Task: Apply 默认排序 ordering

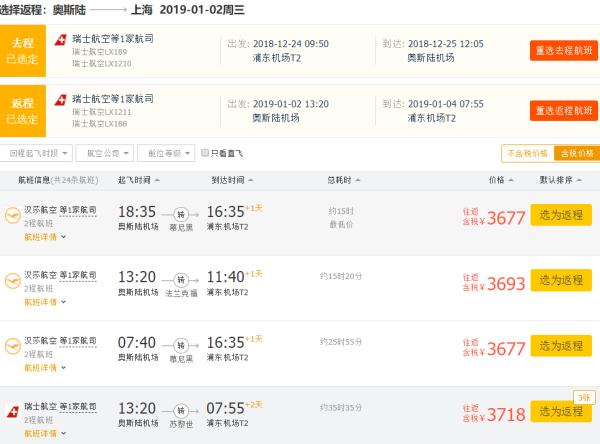Action: 561,180
